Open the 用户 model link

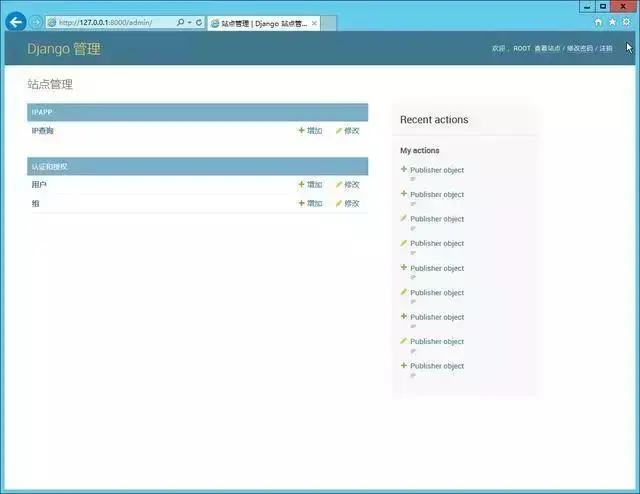coord(39,185)
